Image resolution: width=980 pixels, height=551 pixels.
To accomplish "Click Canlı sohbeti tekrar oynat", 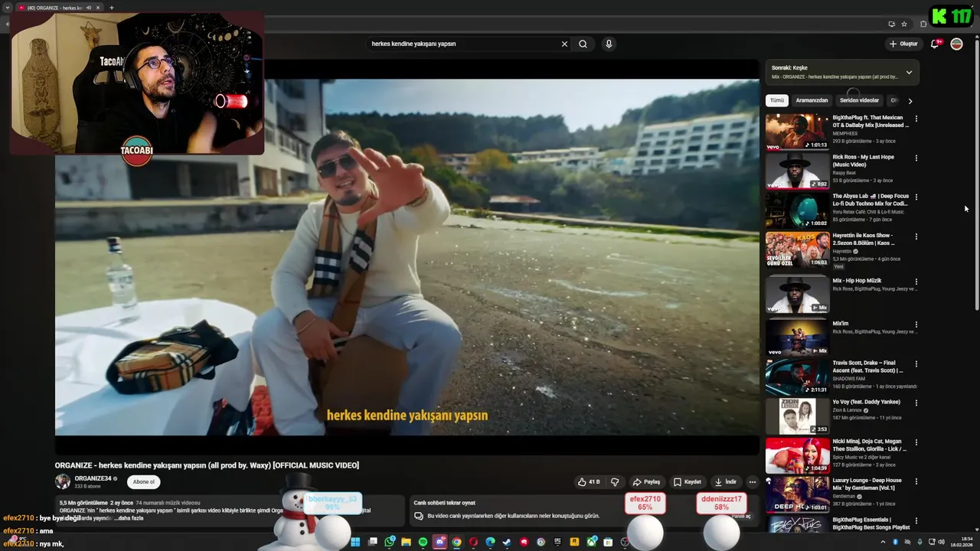I will point(445,503).
